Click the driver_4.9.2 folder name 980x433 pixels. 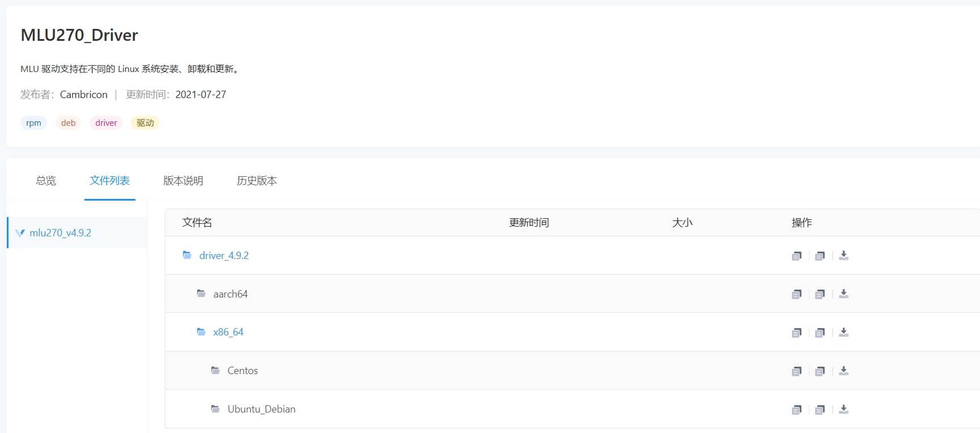click(224, 256)
